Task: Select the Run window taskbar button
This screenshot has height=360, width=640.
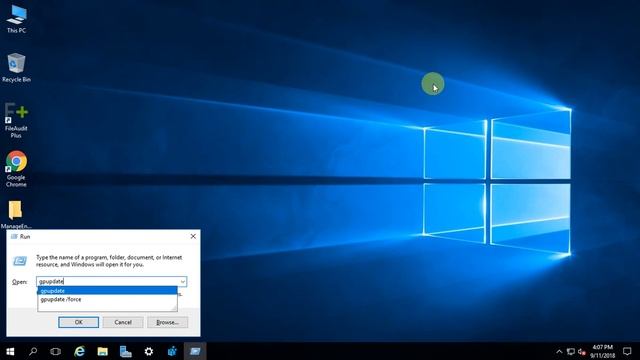Action: pos(196,351)
